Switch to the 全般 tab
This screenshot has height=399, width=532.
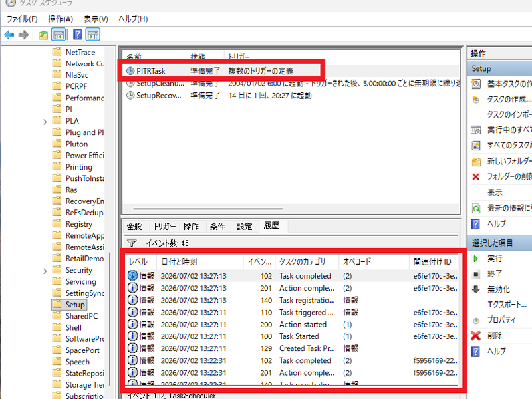point(134,226)
